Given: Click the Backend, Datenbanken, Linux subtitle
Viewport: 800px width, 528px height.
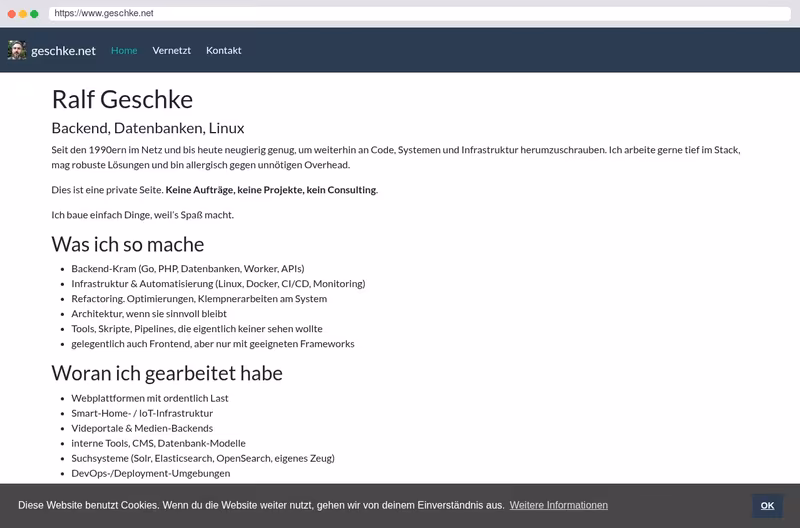Looking at the screenshot, I should tap(148, 128).
